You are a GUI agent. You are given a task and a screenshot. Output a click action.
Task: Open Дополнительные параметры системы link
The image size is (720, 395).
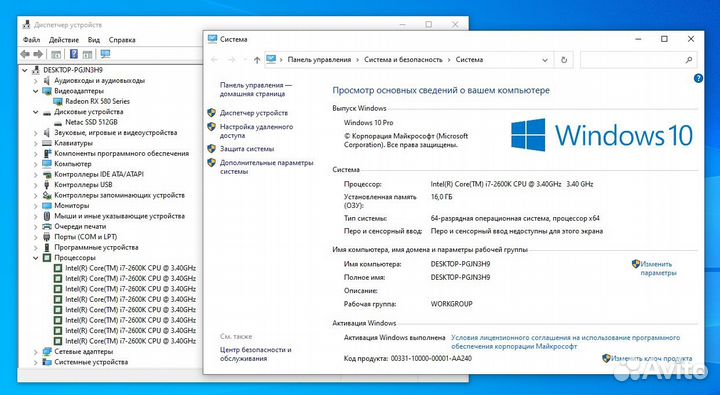click(x=266, y=167)
